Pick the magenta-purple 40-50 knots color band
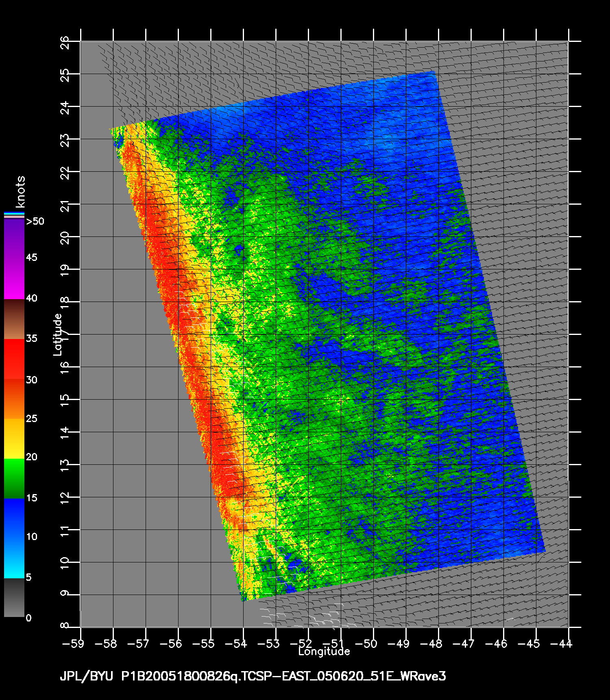 click(x=14, y=260)
